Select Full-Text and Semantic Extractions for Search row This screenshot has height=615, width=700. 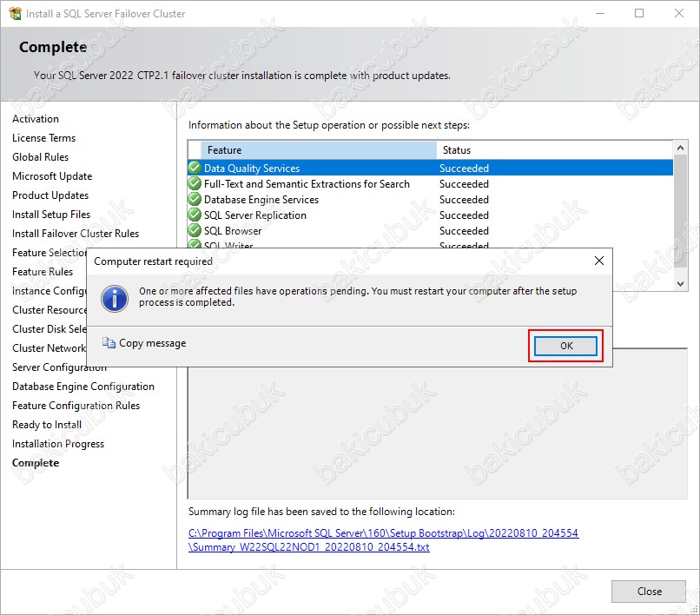point(431,184)
